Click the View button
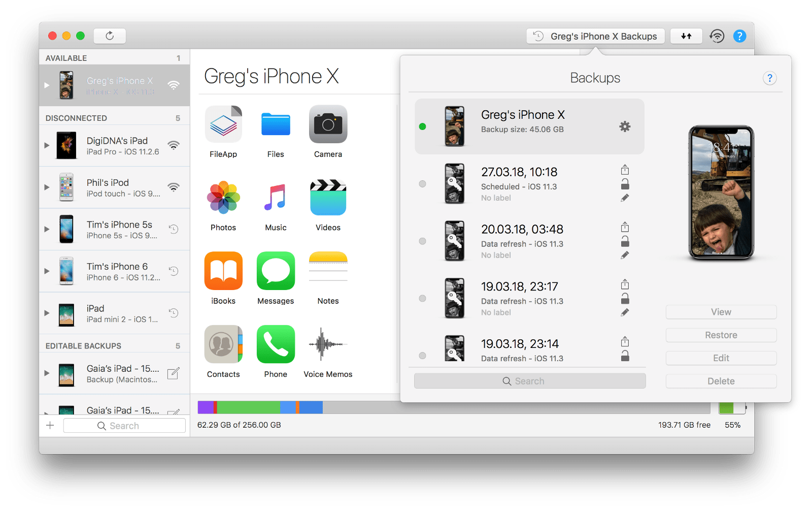This screenshot has width=812, height=510. 721,312
